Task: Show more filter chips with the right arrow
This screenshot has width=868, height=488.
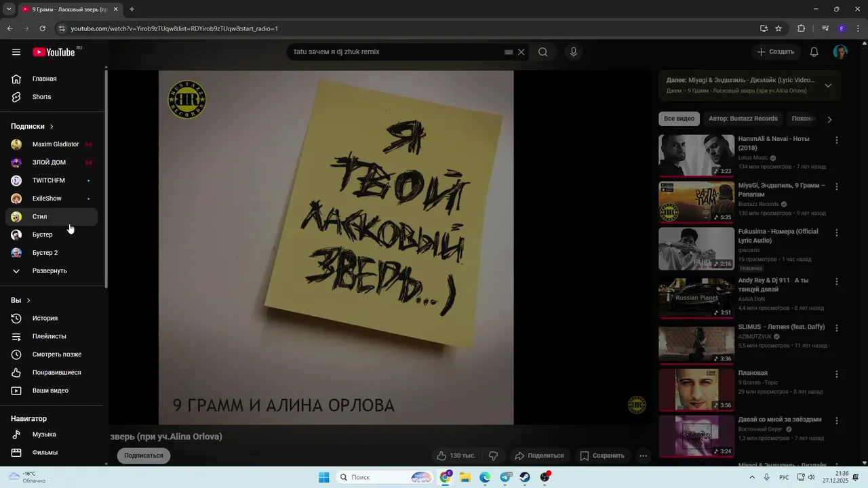Action: [x=829, y=119]
